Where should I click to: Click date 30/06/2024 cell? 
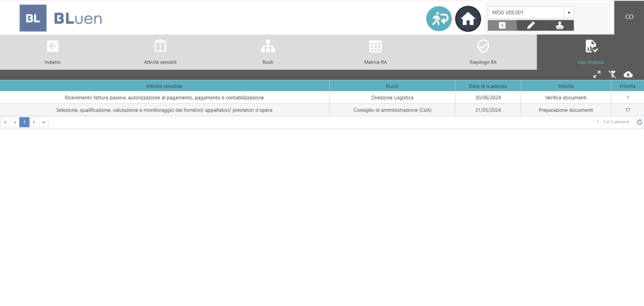[x=488, y=98]
